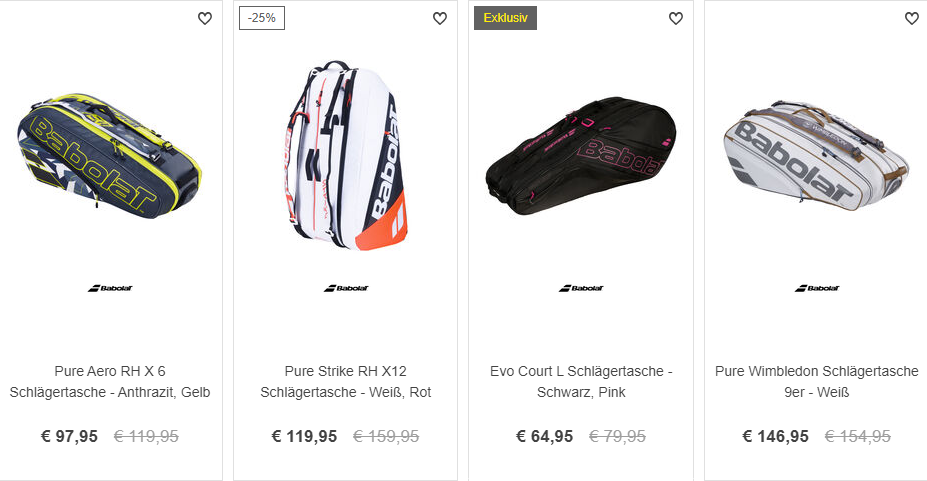The height and width of the screenshot is (481, 927).
Task: Click the € 97,95 sale price
Action: (69, 437)
